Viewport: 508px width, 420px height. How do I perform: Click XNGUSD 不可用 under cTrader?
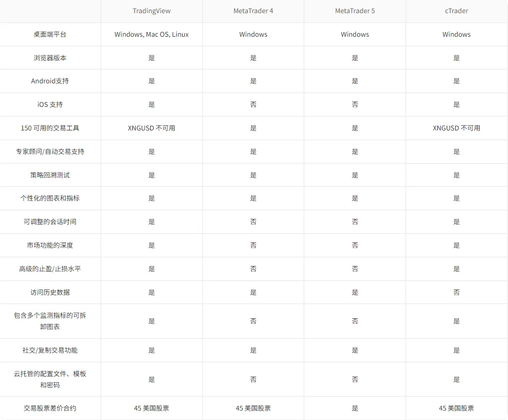coord(456,128)
